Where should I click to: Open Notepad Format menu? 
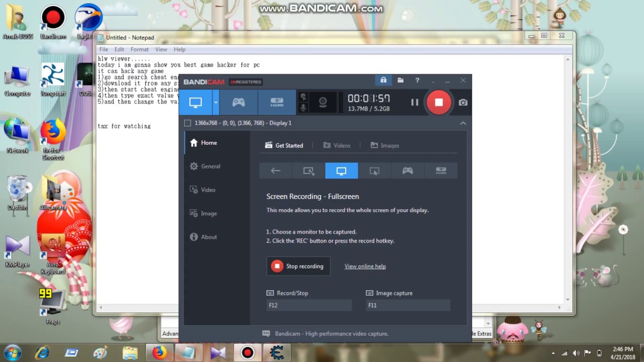tap(139, 49)
